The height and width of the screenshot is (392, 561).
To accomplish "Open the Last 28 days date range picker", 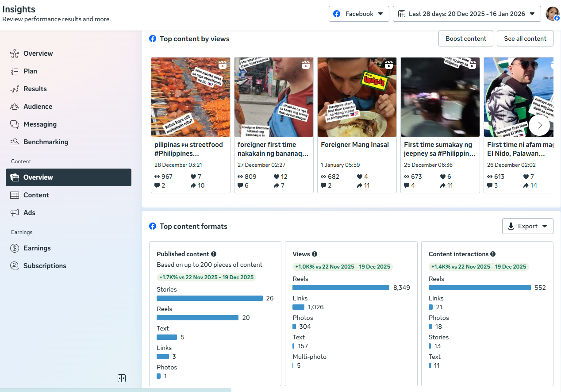I will 467,14.
